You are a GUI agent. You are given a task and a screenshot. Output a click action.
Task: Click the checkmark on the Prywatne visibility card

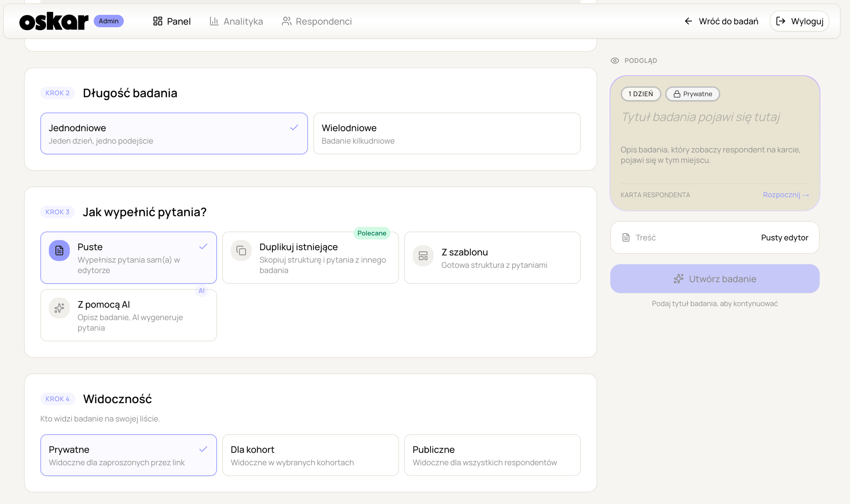pyautogui.click(x=203, y=449)
